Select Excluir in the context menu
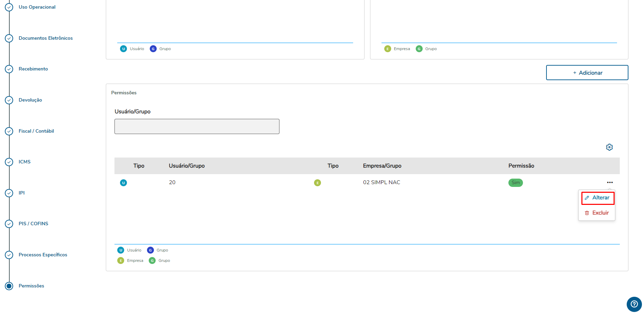644x313 pixels. [x=597, y=213]
